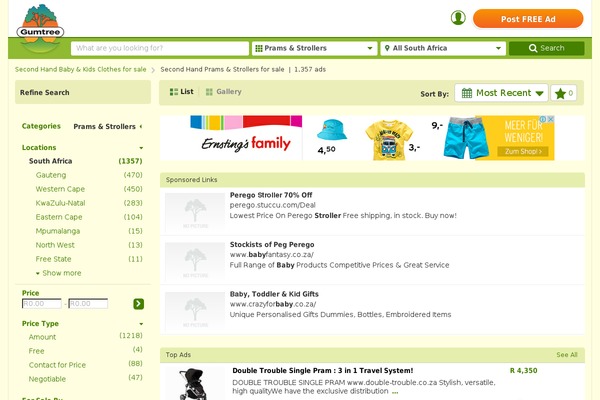Apply price range with green arrow button
The image size is (600, 400).
(x=139, y=304)
